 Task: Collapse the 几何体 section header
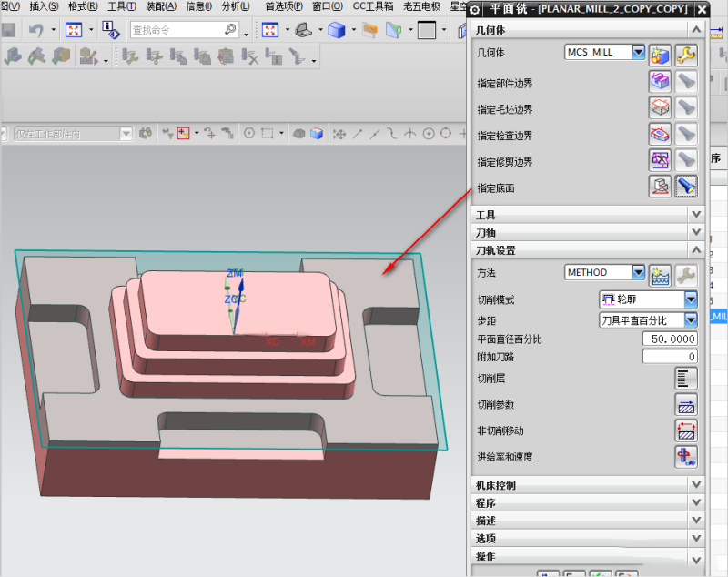(x=696, y=31)
